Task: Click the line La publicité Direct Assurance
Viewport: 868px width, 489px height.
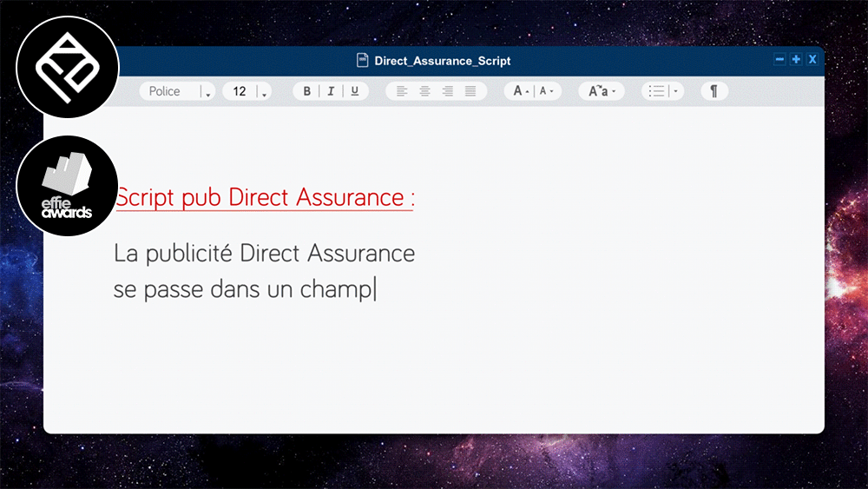Action: pyautogui.click(x=264, y=254)
